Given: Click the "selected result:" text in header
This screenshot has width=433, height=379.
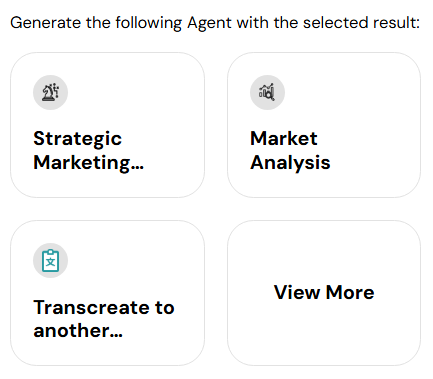Looking at the screenshot, I should point(361,23).
